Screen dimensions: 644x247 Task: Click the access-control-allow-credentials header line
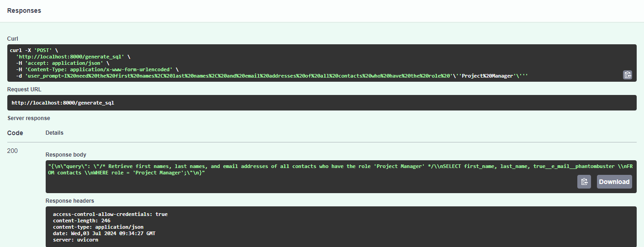[110, 214]
